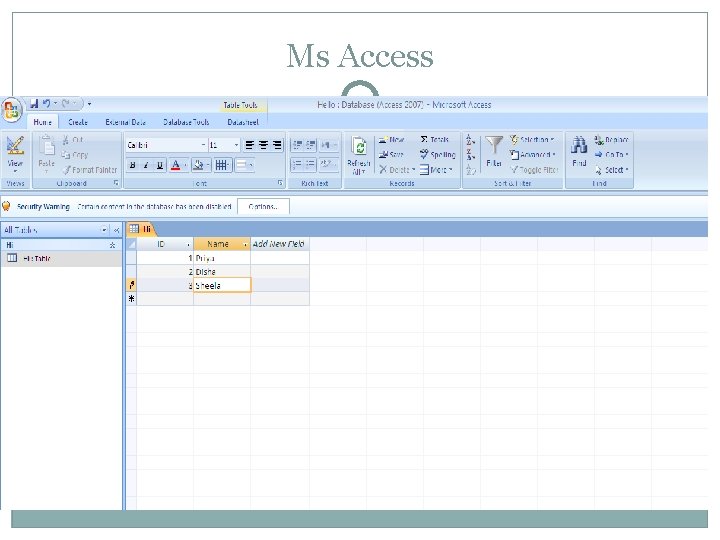The image size is (720, 540).
Task: Click the Disha name cell
Action: tap(222, 271)
